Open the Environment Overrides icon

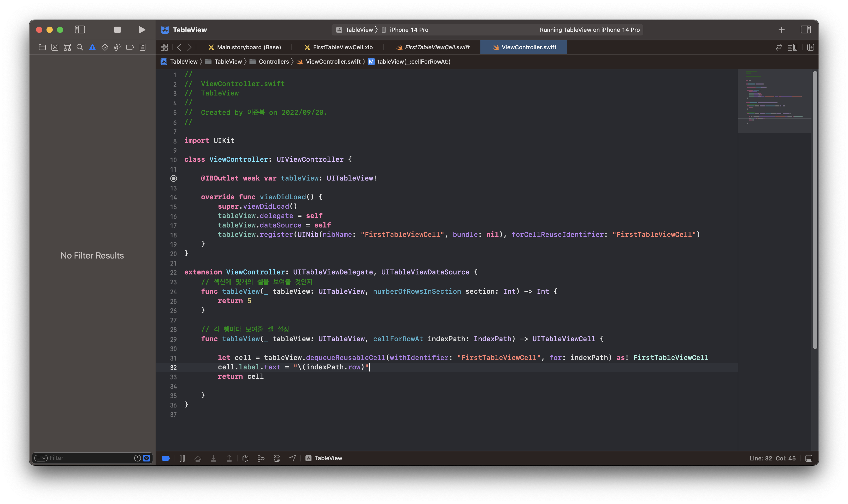[277, 458]
